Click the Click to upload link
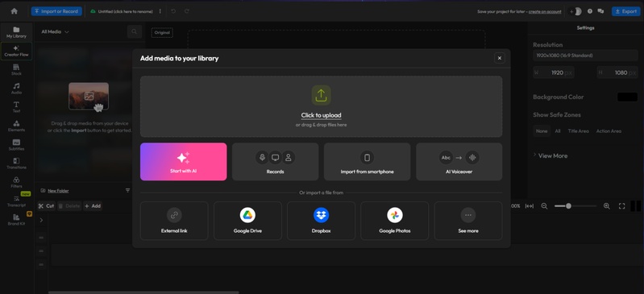 coord(321,115)
